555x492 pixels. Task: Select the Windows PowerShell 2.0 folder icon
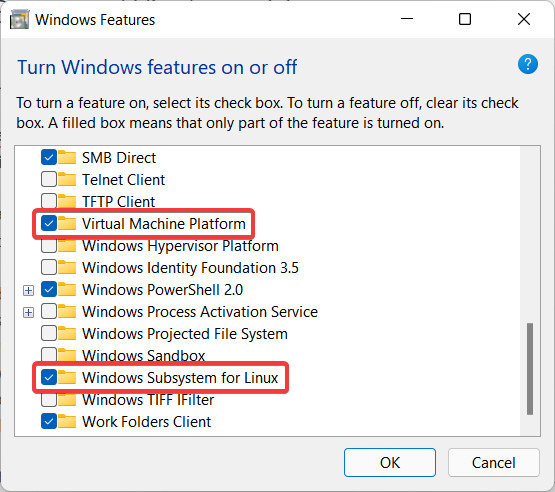[x=67, y=289]
